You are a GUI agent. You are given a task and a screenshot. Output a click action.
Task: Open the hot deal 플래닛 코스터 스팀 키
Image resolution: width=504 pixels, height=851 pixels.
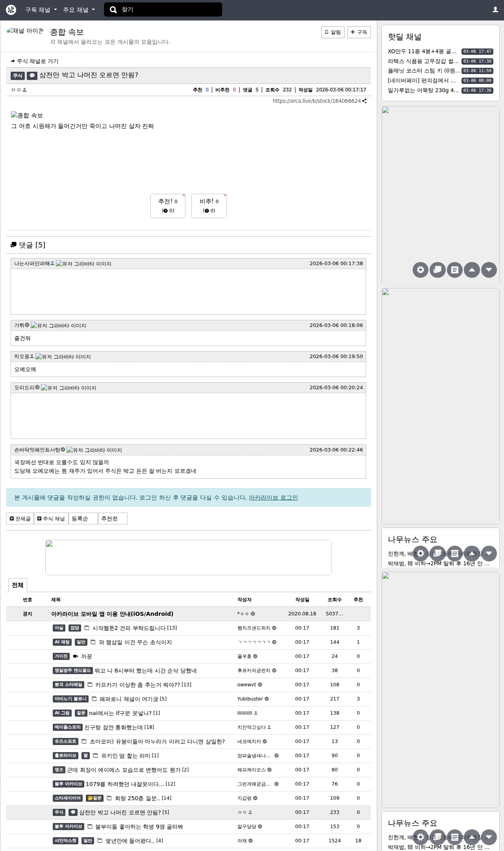coord(424,71)
